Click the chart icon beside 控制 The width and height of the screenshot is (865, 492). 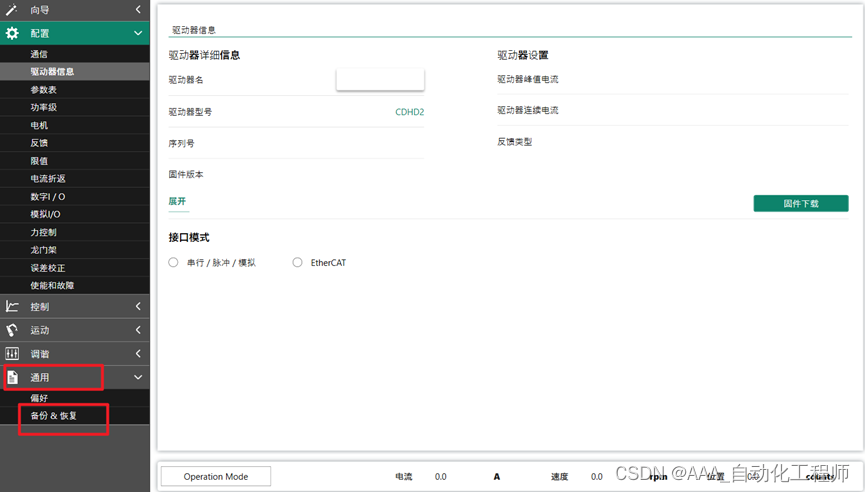pos(12,306)
